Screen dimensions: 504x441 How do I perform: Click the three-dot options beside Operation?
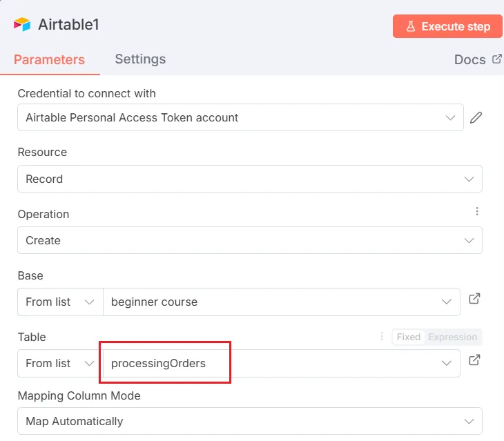476,212
